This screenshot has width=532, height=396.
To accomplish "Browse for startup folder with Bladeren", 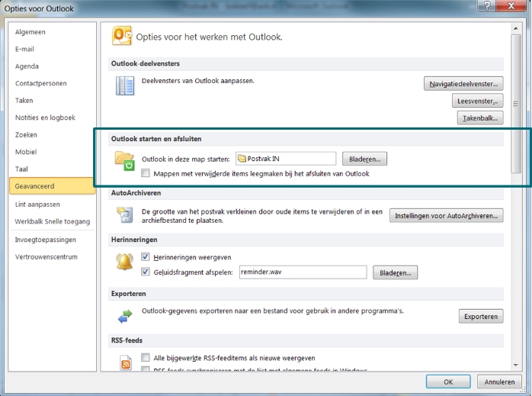I will [365, 159].
